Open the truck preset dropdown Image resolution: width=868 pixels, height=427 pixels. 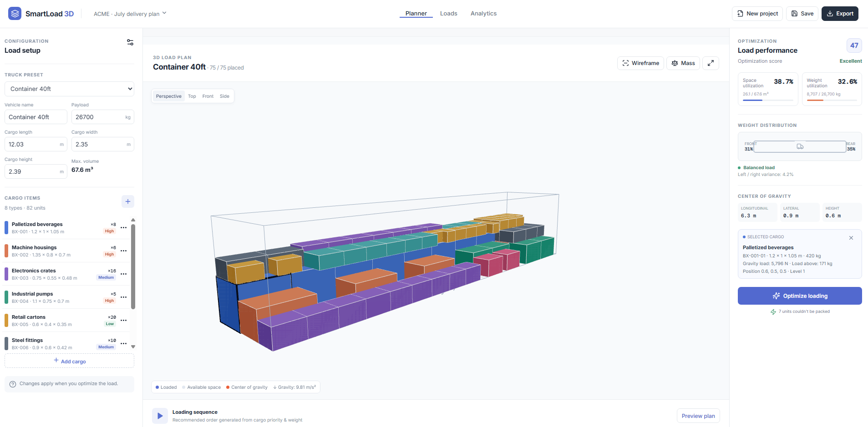[69, 89]
